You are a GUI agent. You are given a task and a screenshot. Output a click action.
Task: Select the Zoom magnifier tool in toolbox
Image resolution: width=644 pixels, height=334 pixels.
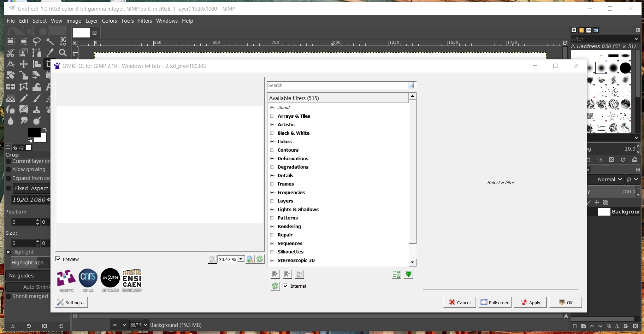point(63,53)
